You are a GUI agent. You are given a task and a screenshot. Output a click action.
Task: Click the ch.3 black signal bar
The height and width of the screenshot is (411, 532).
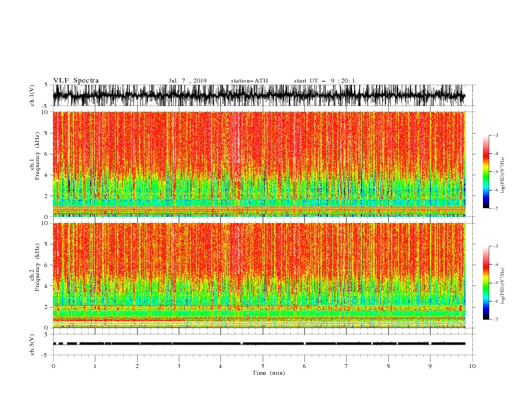[259, 344]
